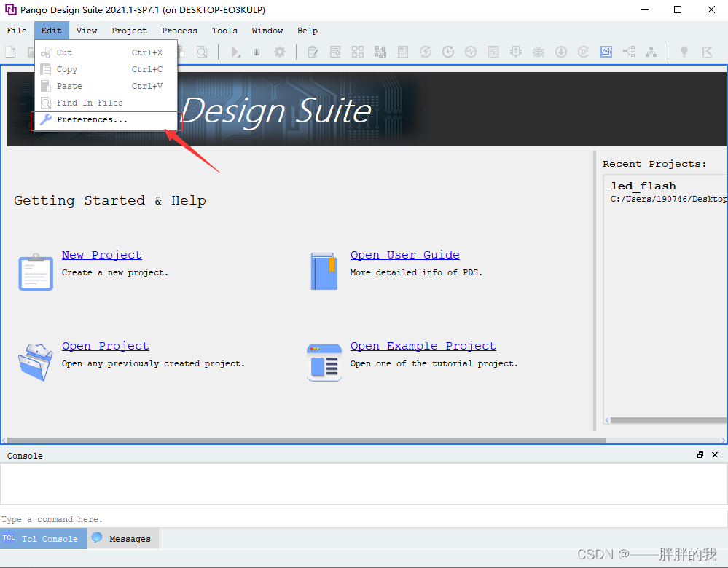The image size is (728, 568).
Task: Click the gear settings toolbar icon
Action: click(x=280, y=52)
